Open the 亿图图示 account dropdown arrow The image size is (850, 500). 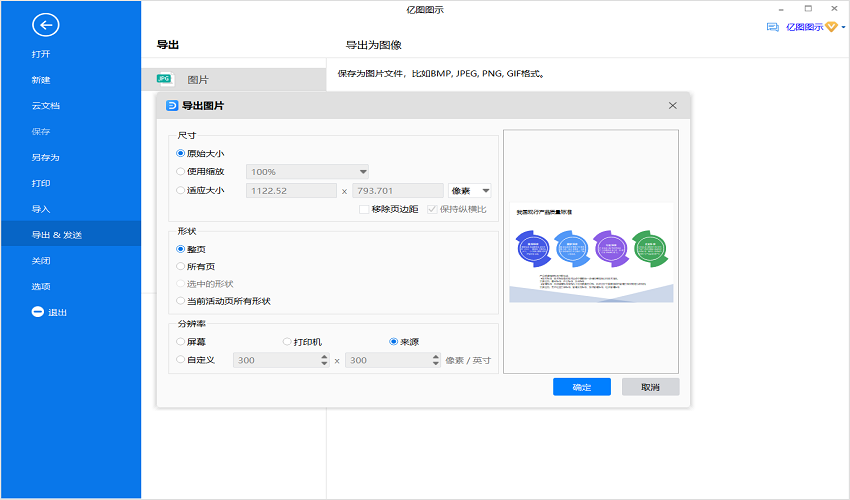coord(843,27)
